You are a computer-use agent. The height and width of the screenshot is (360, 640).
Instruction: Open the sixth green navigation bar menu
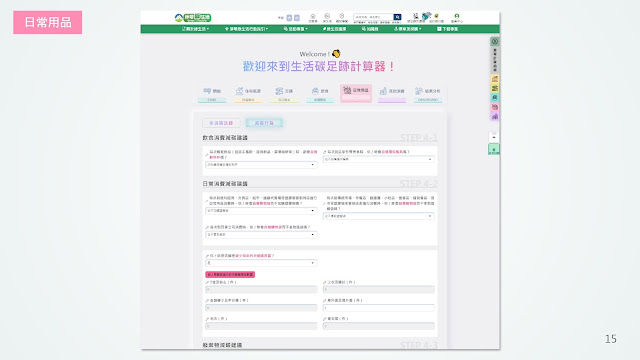(x=407, y=29)
